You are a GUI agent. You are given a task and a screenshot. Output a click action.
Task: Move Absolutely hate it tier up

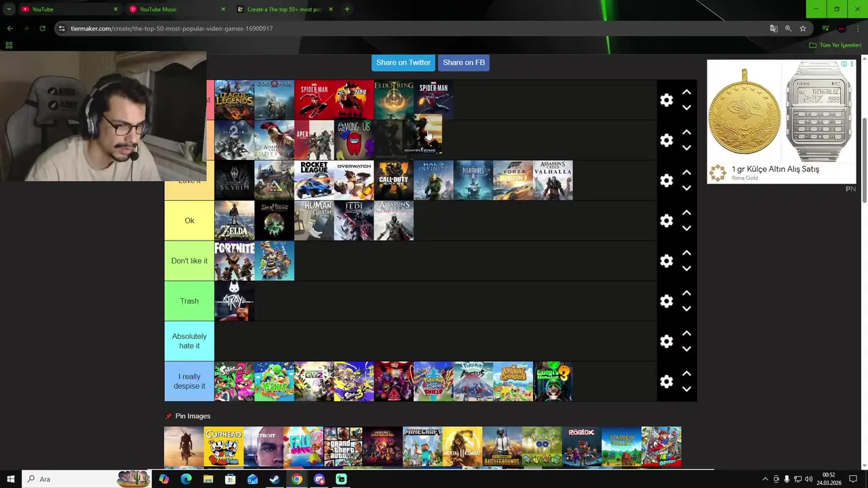(x=686, y=333)
